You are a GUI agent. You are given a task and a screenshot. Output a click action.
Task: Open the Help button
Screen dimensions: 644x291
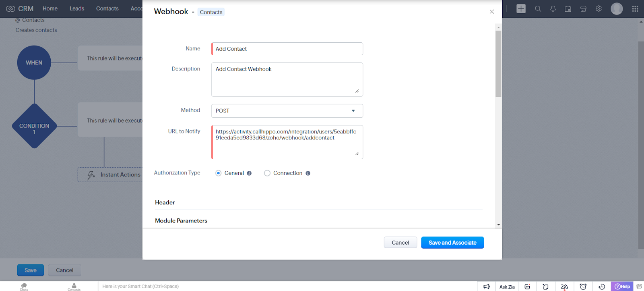622,287
